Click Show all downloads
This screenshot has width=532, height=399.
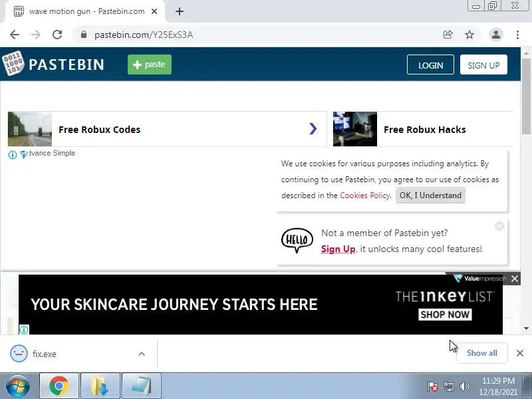pos(481,353)
